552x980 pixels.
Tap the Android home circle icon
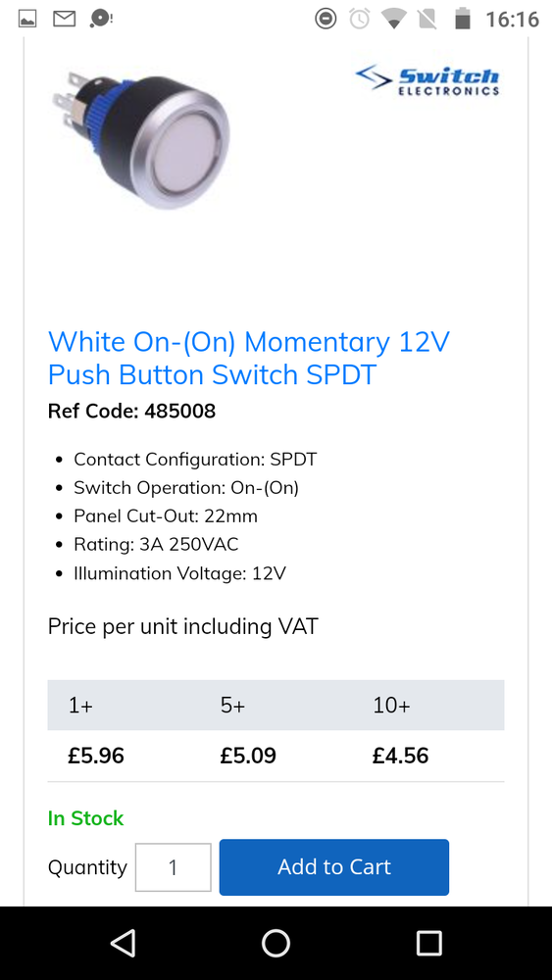(276, 943)
